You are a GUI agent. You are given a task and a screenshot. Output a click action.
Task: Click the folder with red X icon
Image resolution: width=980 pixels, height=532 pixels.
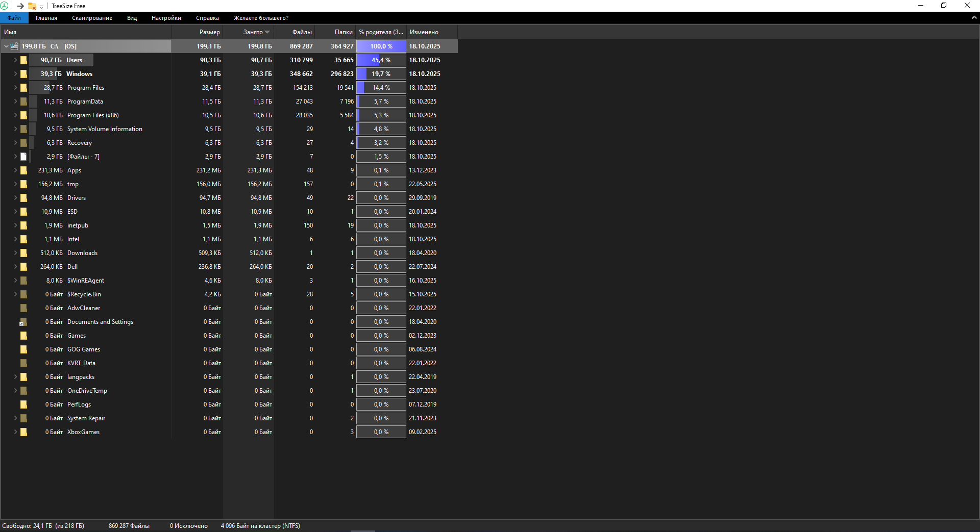point(32,6)
